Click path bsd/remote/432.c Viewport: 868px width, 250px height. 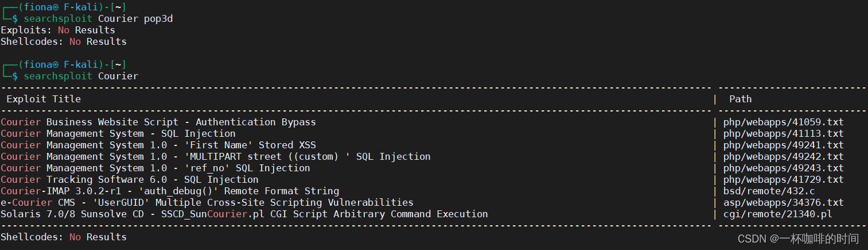click(x=769, y=191)
